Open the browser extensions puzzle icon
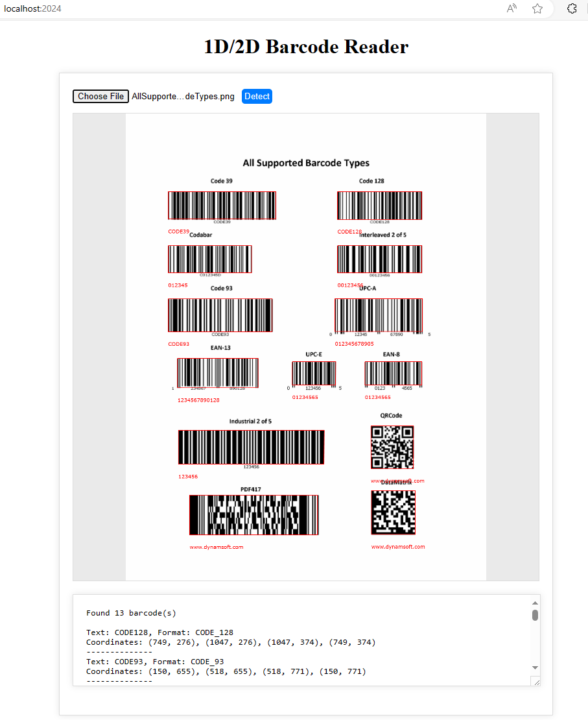This screenshot has height=720, width=588. [572, 8]
